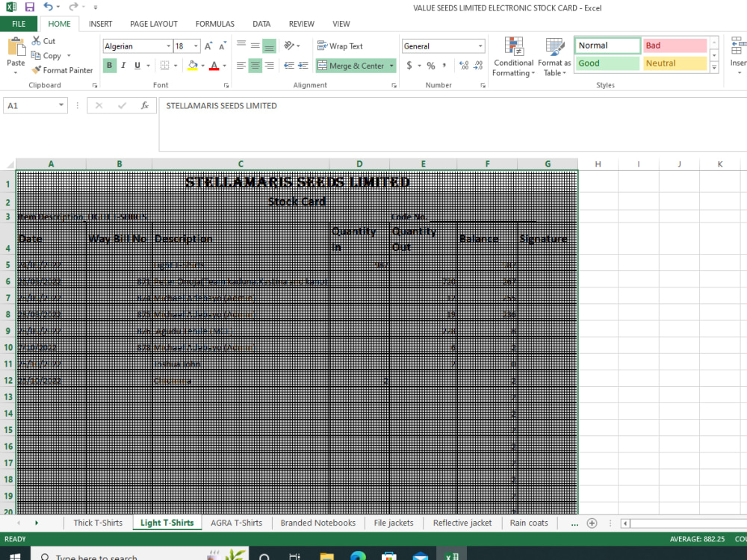Apply the Bad cell style
Screen dimensions: 747x560
(x=675, y=46)
